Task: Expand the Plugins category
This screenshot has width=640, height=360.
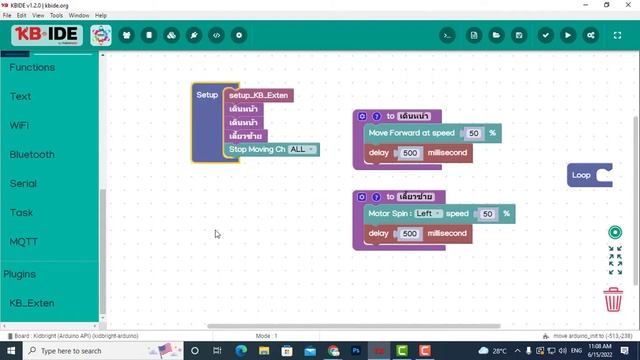Action: [20, 274]
